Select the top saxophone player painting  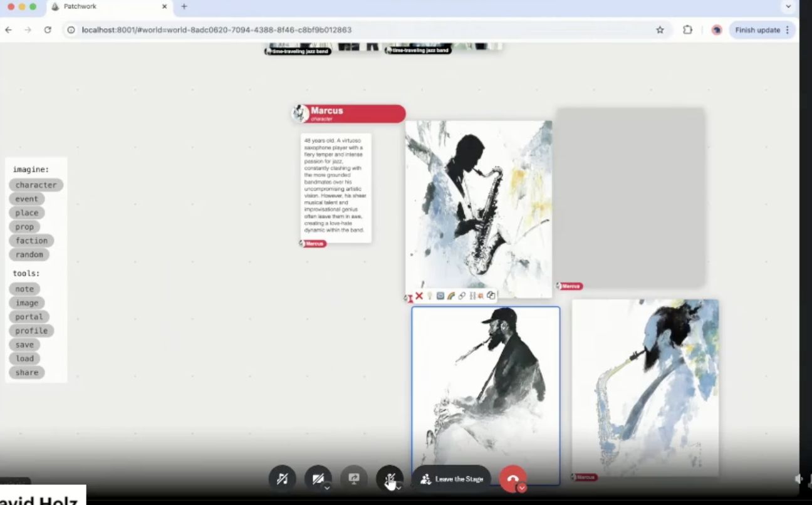pos(479,208)
